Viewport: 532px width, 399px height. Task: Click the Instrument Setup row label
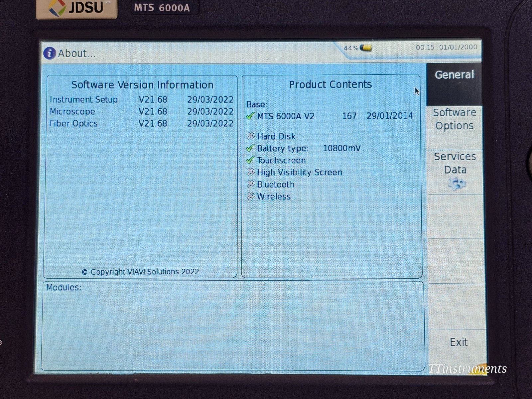pos(83,100)
